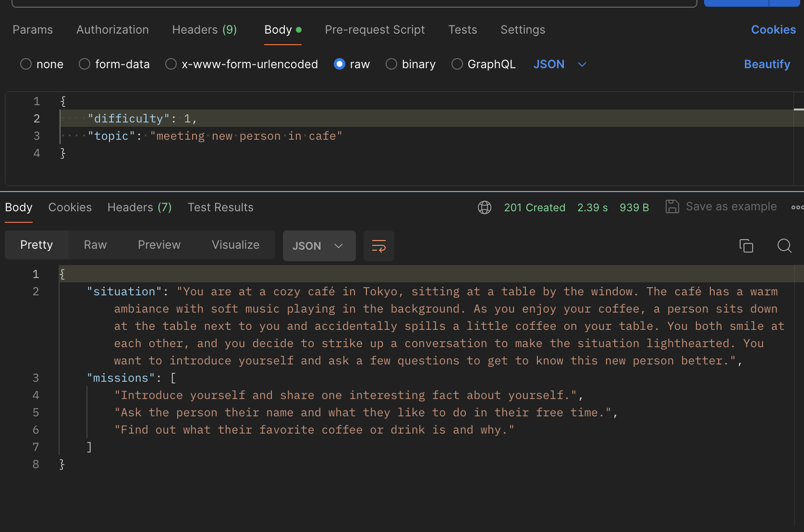The image size is (804, 532).
Task: Click line number 3 in request editor
Action: 37,136
